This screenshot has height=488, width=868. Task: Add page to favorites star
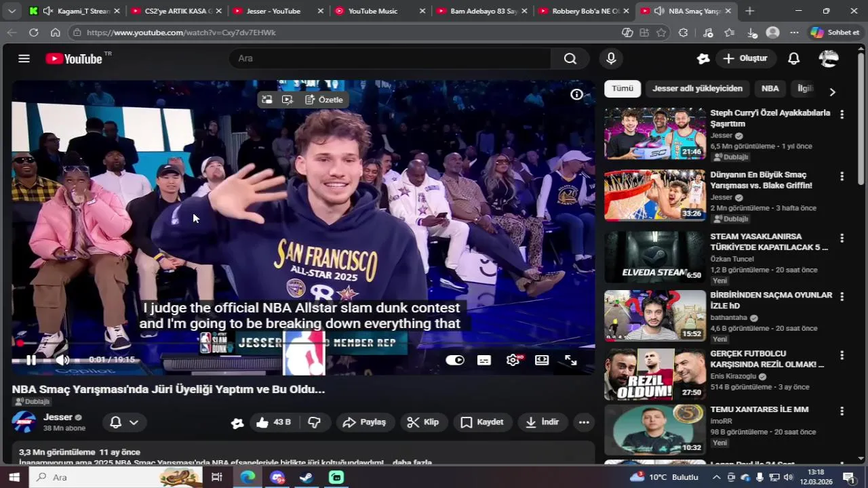661,33
